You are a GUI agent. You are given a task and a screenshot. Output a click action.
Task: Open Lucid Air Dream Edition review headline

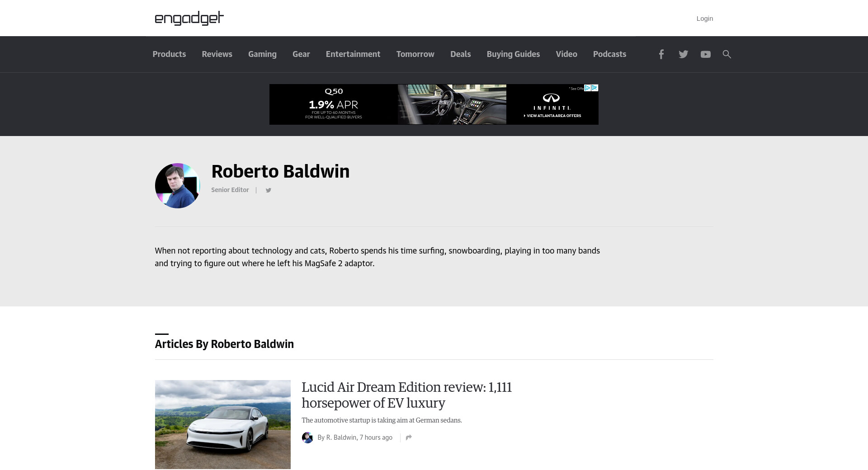click(x=406, y=395)
